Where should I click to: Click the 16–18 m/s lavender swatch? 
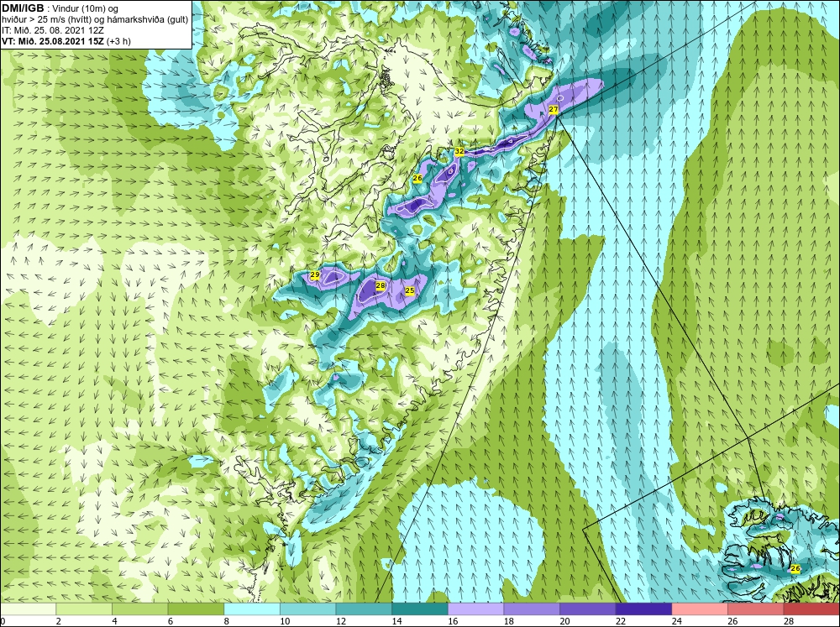(475, 609)
